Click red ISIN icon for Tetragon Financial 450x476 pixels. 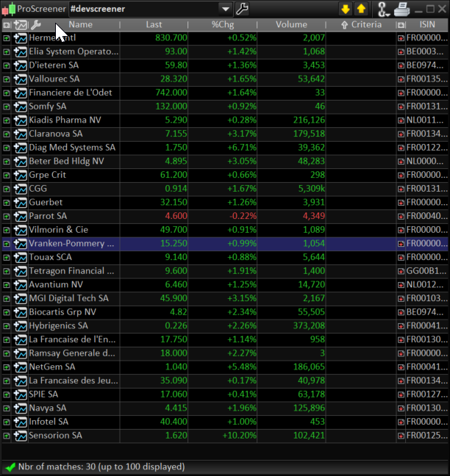(x=401, y=271)
